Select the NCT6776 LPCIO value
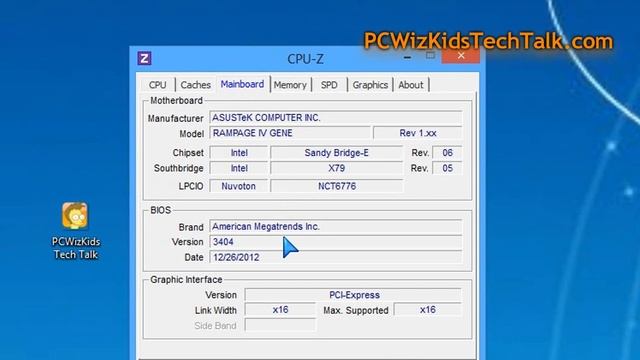Image resolution: width=640 pixels, height=360 pixels. point(336,186)
